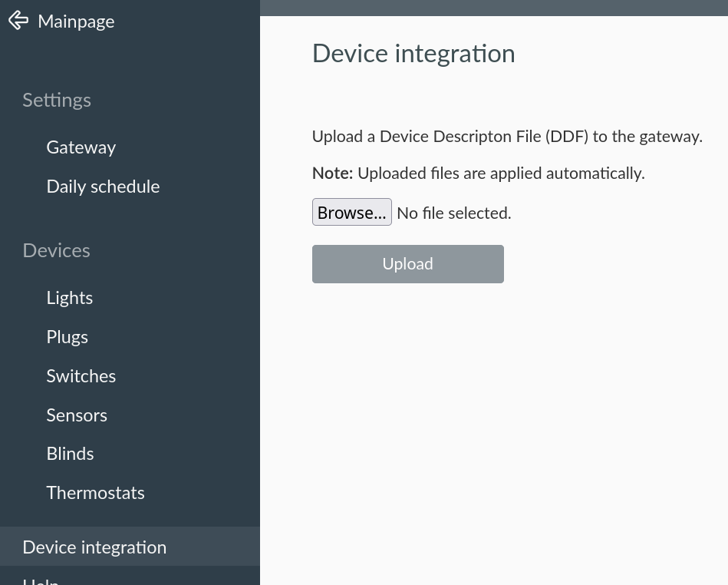The width and height of the screenshot is (728, 585).
Task: Open the Sensors device list
Action: [x=77, y=415]
